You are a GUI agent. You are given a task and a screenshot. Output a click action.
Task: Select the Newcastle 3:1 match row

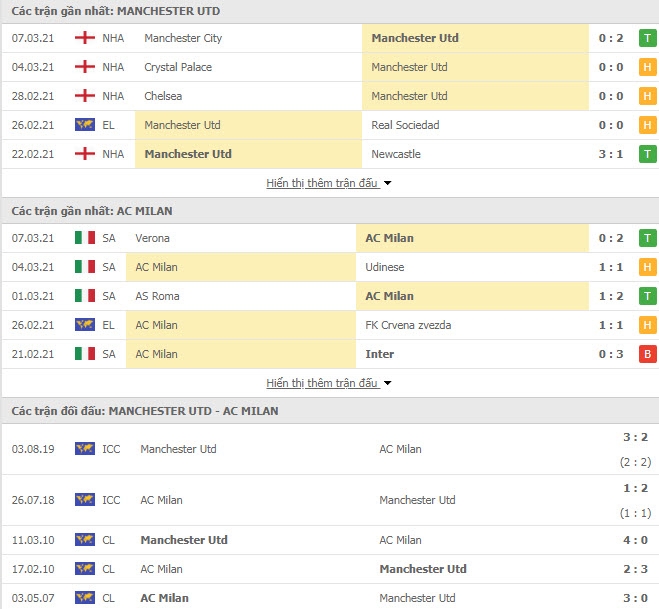point(330,154)
